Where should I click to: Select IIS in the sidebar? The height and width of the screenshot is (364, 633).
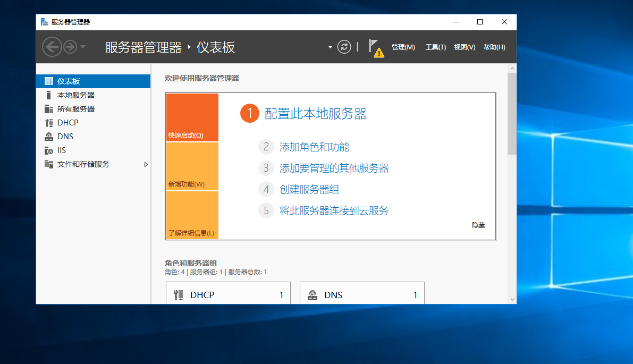coord(93,150)
